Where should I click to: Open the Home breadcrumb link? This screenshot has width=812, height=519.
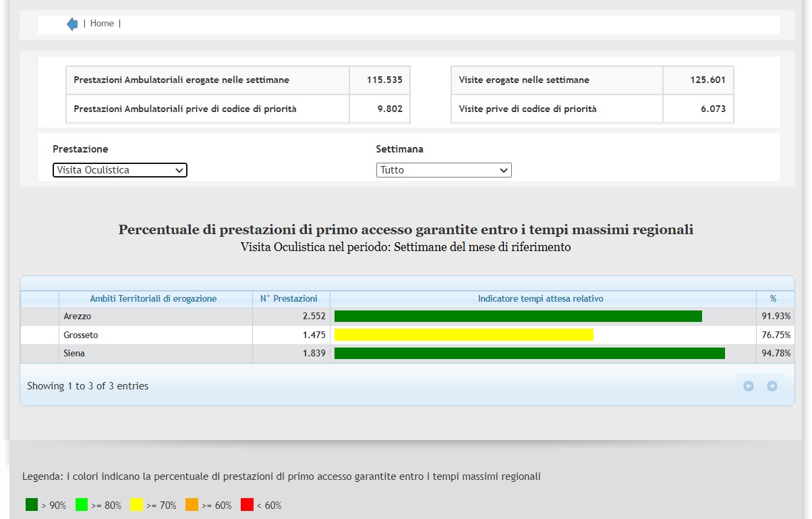click(102, 24)
